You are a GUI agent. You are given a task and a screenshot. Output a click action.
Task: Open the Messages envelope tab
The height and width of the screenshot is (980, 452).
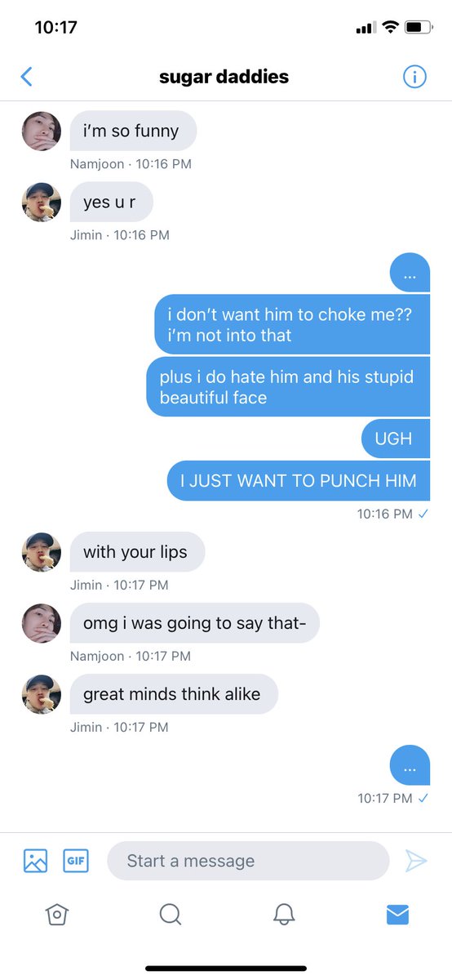point(397,915)
